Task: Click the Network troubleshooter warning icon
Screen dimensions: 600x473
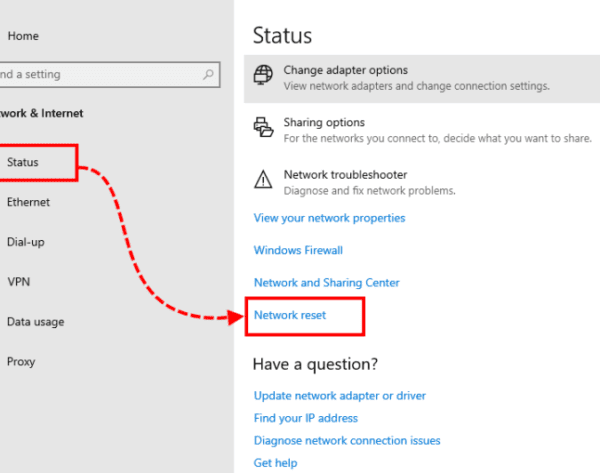Action: click(x=264, y=180)
